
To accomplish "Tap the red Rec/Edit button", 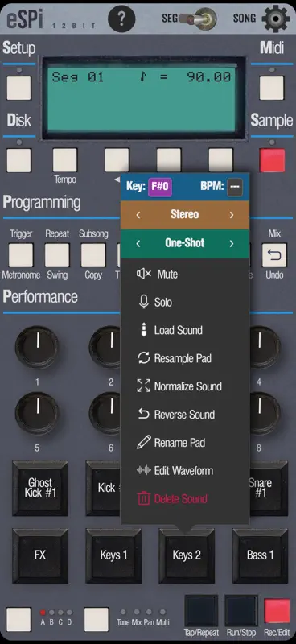I will pyautogui.click(x=277, y=611).
